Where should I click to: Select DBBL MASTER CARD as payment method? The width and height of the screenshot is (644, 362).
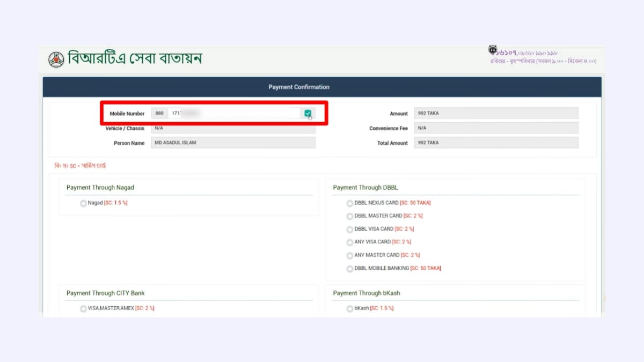(x=350, y=216)
